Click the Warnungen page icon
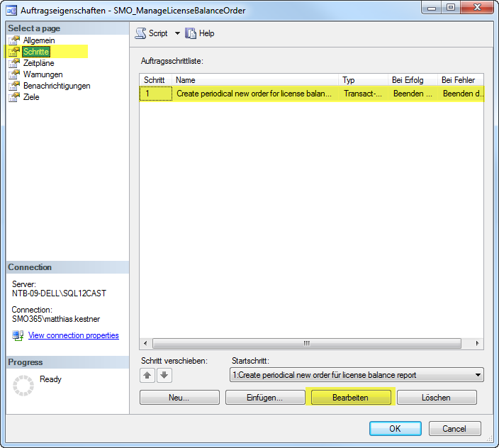Viewport: 499px width, 448px height. [x=14, y=74]
